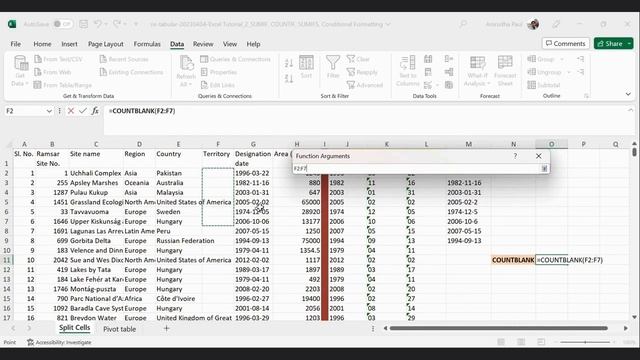Click the vertical scrollbar down arrow
The width and height of the screenshot is (640, 360).
point(634,317)
